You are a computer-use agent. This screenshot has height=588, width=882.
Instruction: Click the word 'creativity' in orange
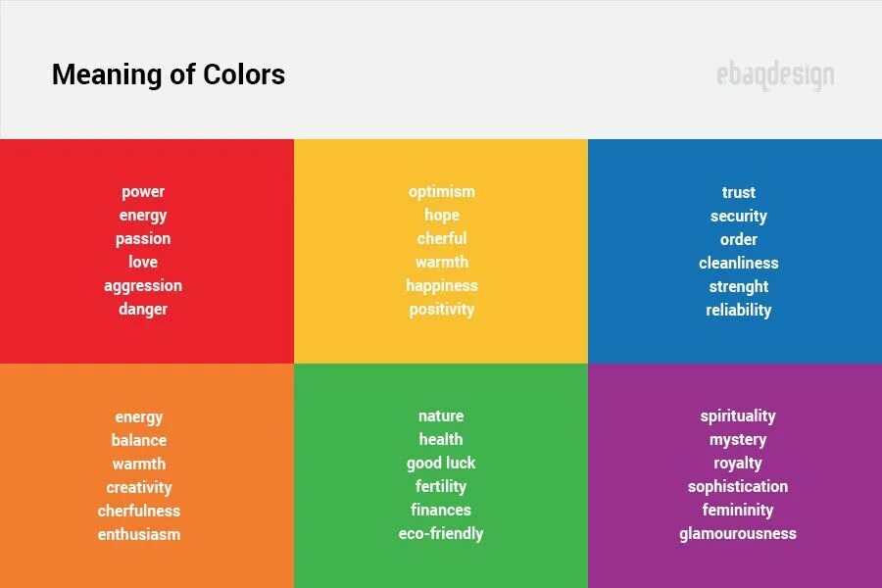[139, 488]
